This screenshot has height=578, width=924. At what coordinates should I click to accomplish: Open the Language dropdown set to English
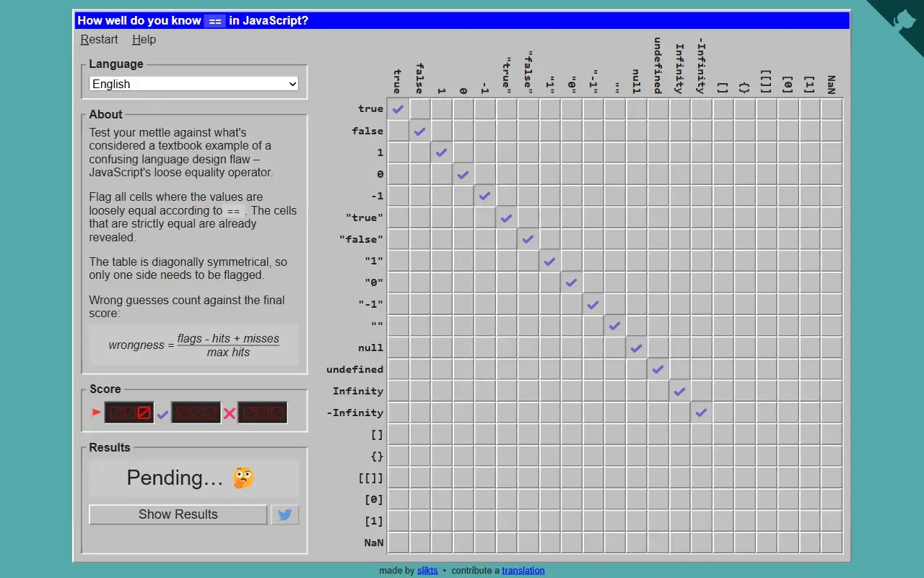[x=193, y=84]
